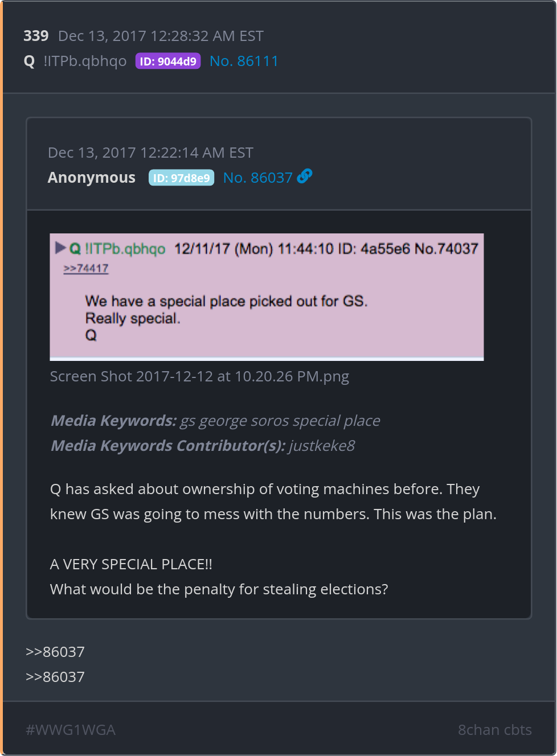Click the #WWG1WGA hashtag in footer
The height and width of the screenshot is (756, 557).
click(71, 730)
